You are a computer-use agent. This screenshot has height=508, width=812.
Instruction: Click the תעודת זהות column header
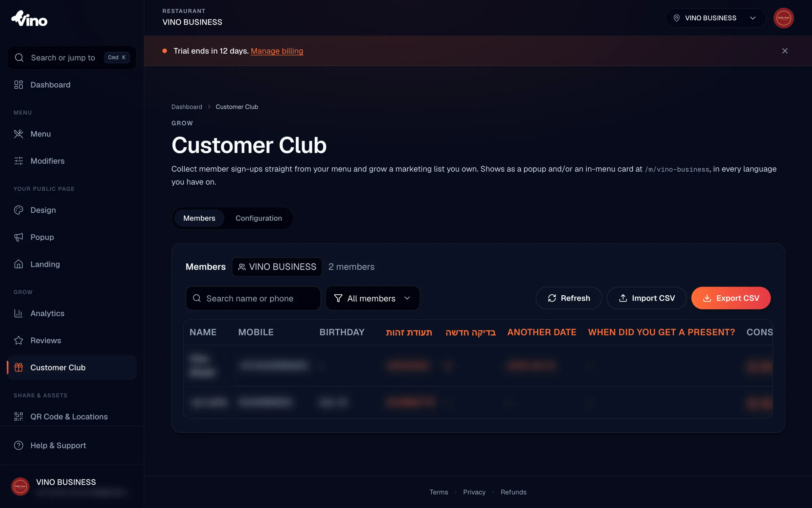(x=409, y=332)
